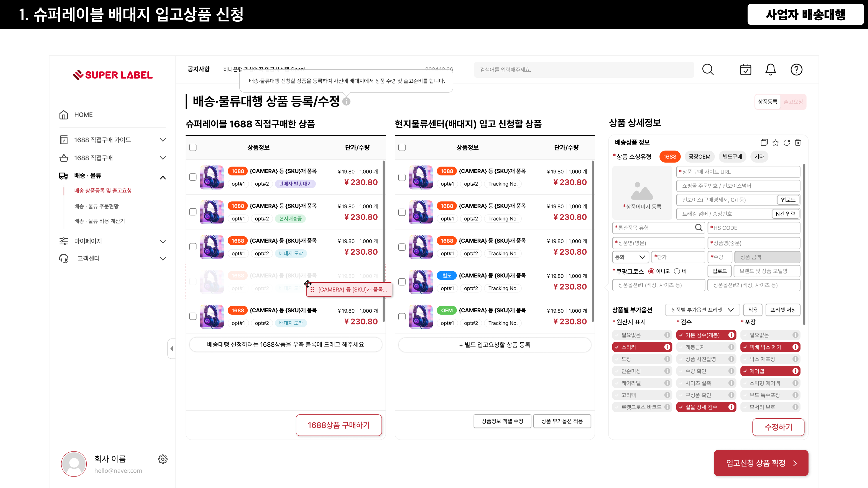Toggle select-all checkbox in 1688 직접구매한 상품 list
868x488 pixels.
point(193,147)
